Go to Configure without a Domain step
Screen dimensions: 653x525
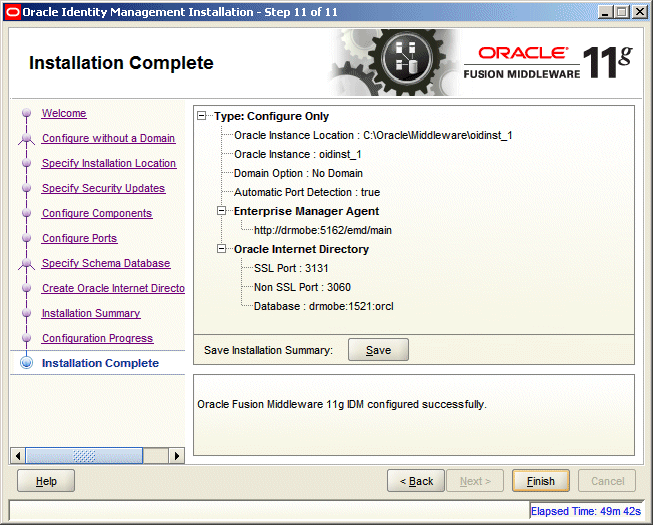(x=108, y=138)
